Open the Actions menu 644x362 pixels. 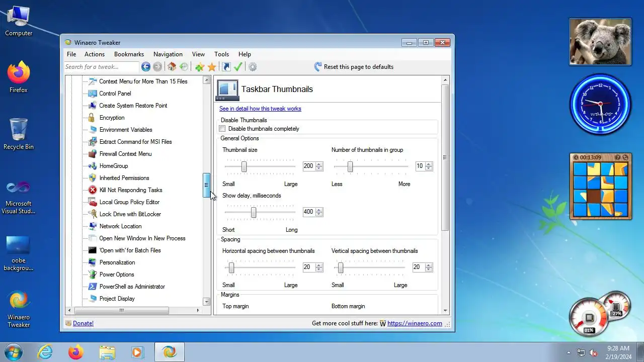click(x=95, y=54)
